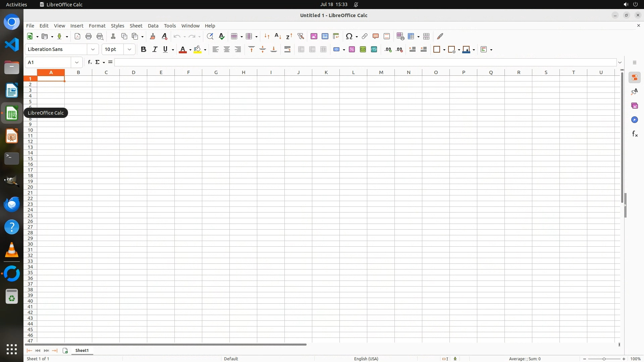Open the Special Character omega icon
644x362 pixels.
click(349, 36)
